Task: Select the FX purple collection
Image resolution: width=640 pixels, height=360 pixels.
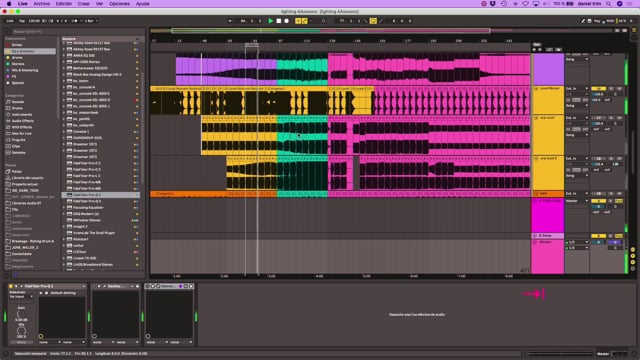Action: 14,76
